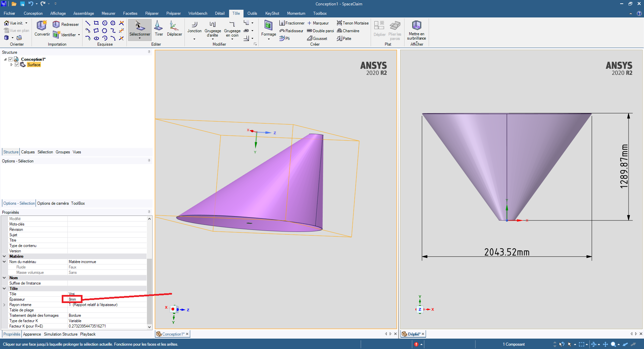
Task: Click the Redresser tool
Action: [66, 24]
